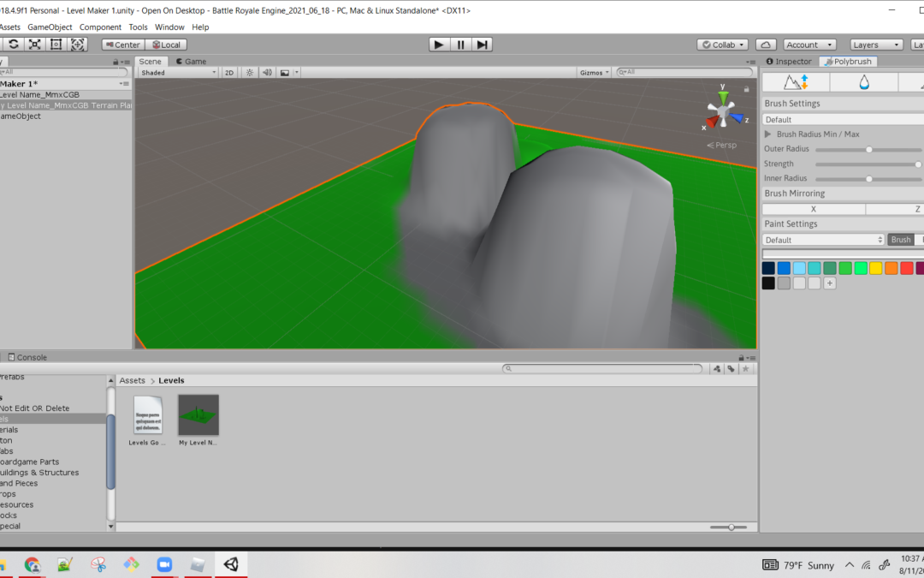Open the Layers dropdown
The height and width of the screenshot is (578, 924).
pyautogui.click(x=877, y=45)
